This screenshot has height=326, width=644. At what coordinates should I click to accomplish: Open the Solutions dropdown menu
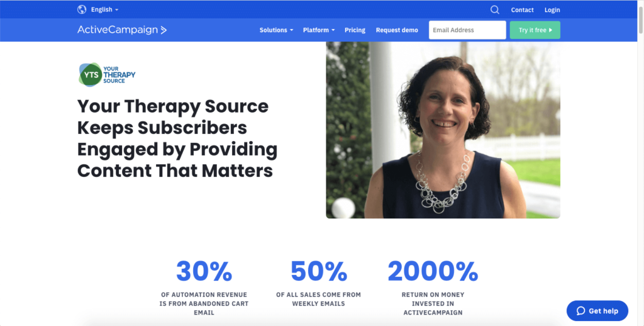click(276, 30)
